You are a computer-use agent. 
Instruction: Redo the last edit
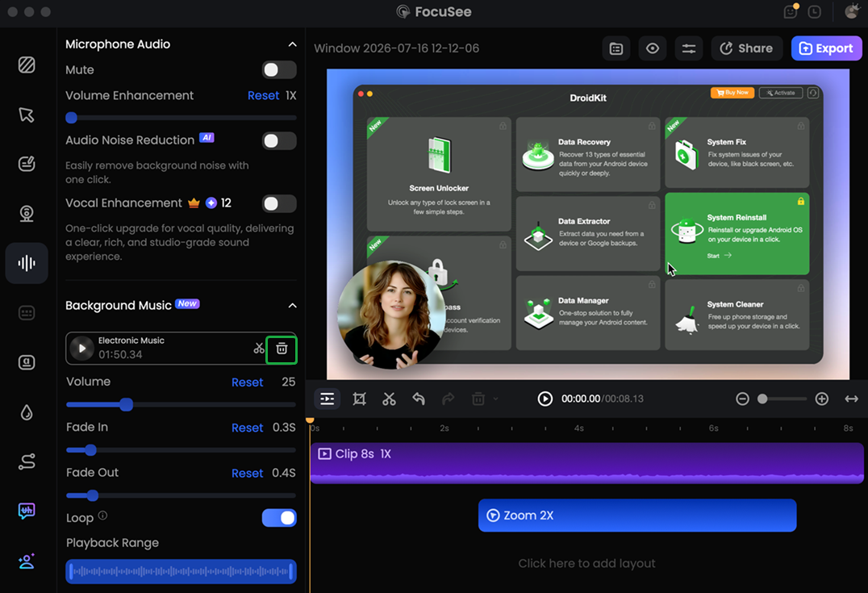coord(449,399)
